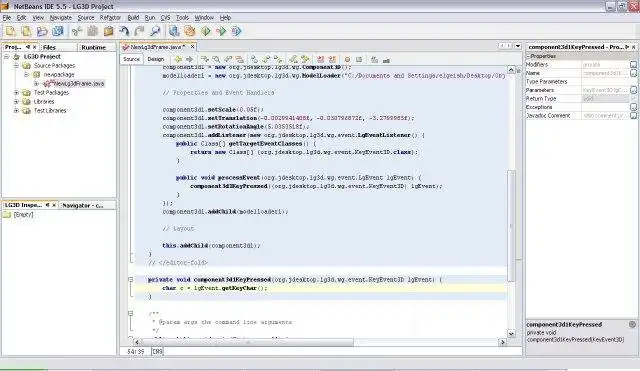Viewport: 640px width, 371px height.
Task: Start macro recording with the red circle icon
Action: [347, 60]
